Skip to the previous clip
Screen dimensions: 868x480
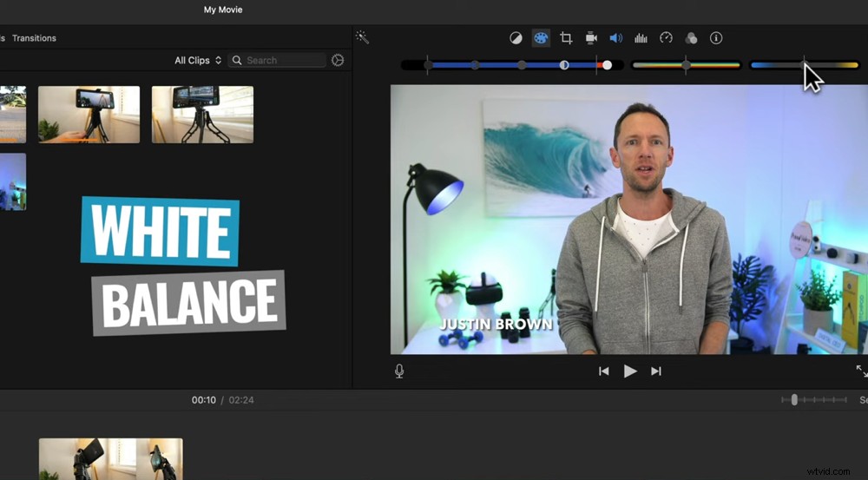pos(604,371)
